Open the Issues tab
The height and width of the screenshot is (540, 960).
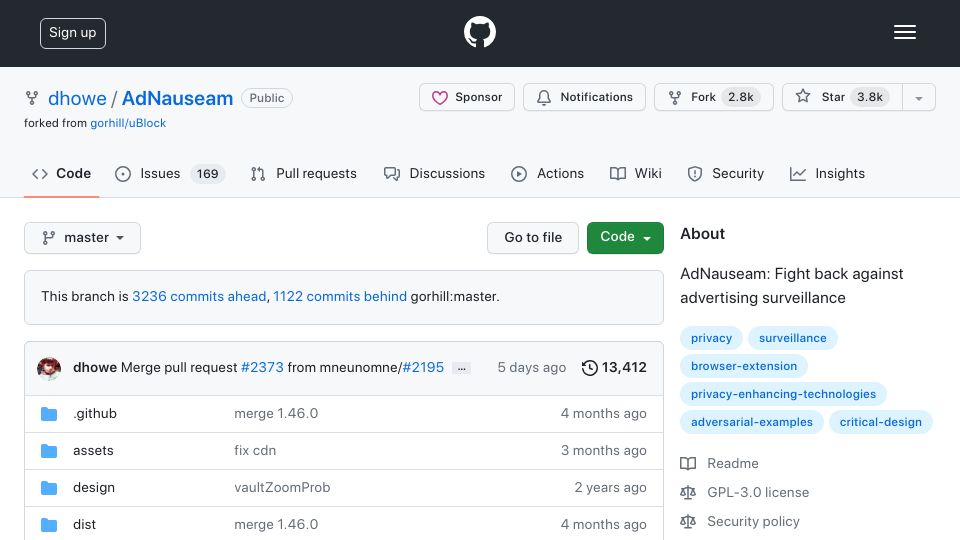coord(170,174)
